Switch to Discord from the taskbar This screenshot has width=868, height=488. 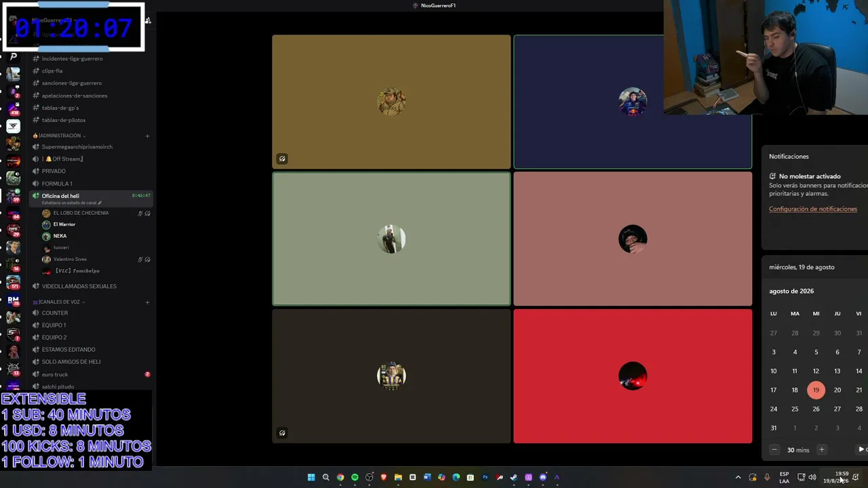pos(542,477)
